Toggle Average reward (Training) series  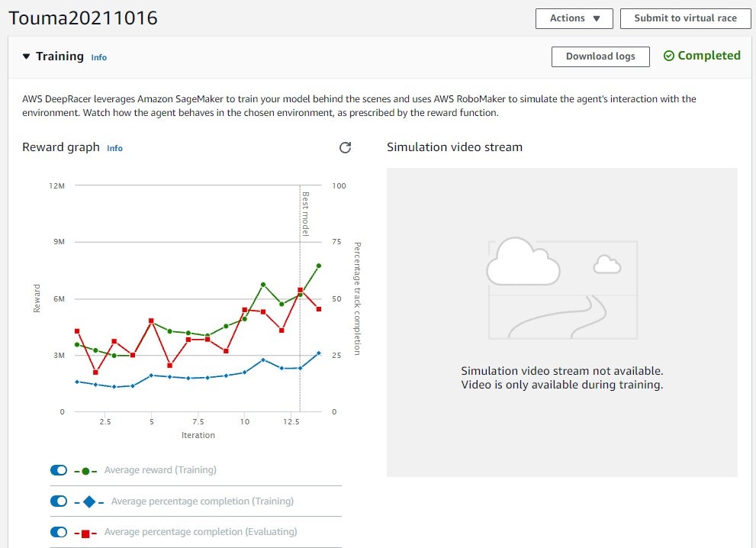point(59,470)
